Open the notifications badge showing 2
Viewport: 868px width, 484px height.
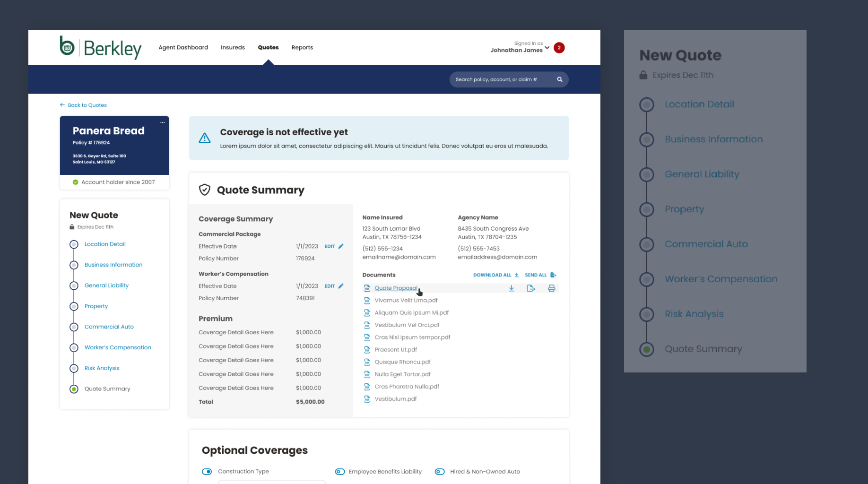coord(559,48)
